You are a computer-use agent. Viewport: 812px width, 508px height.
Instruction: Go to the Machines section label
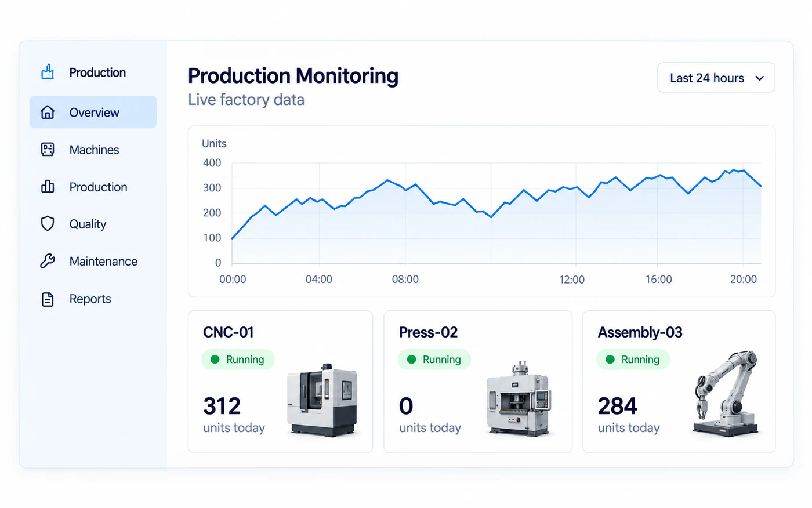(94, 150)
